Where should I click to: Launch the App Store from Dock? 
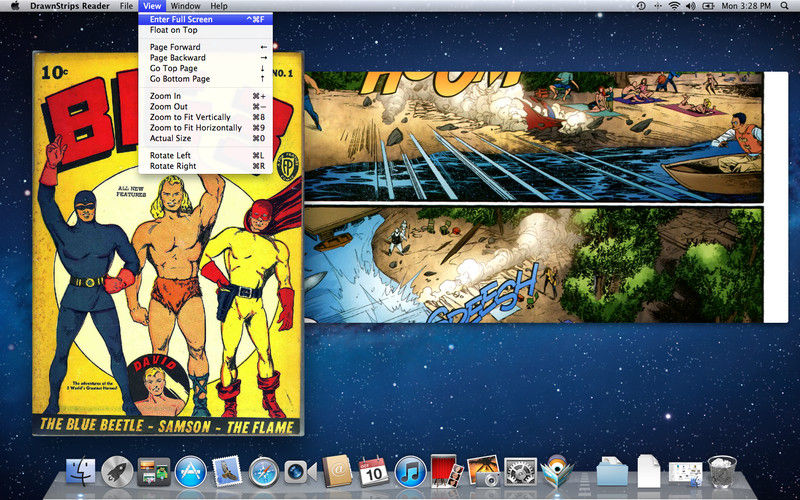(x=191, y=471)
